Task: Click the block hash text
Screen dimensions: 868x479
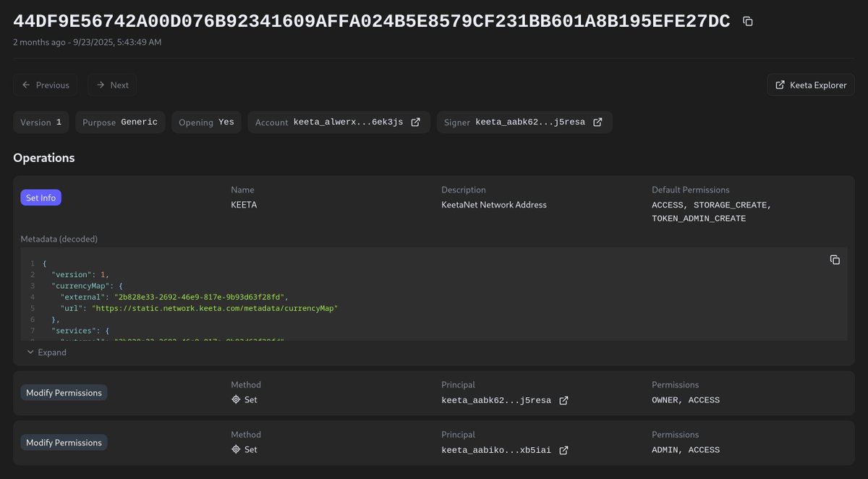Action: pyautogui.click(x=372, y=22)
